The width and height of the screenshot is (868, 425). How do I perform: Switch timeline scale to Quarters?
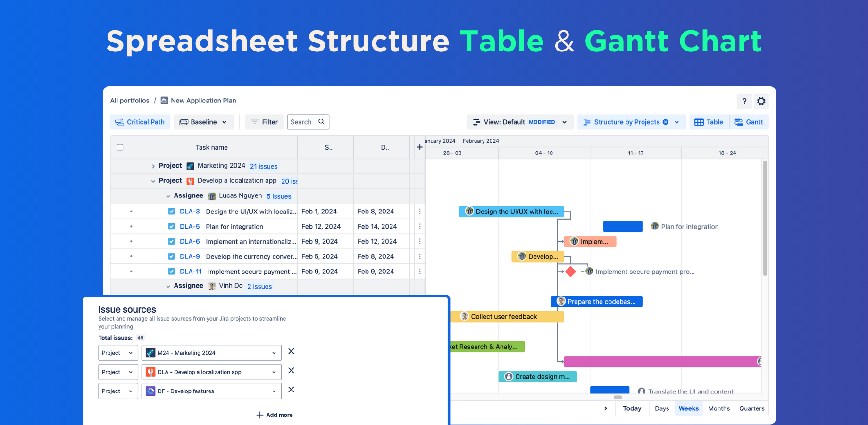coord(752,408)
